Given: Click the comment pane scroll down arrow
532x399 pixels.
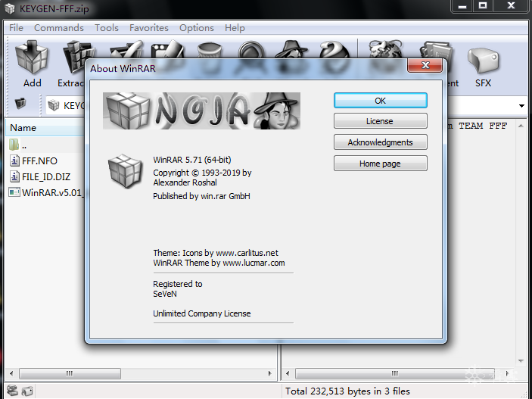Looking at the screenshot, I should 521,361.
